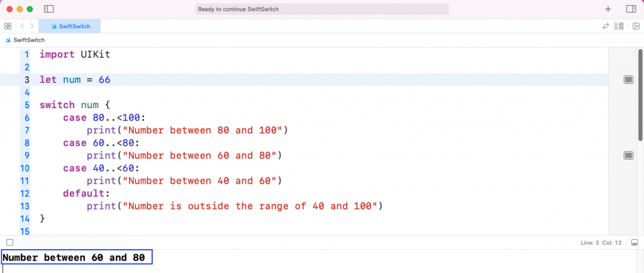Click the switch num { line
644x273 pixels.
[75, 105]
